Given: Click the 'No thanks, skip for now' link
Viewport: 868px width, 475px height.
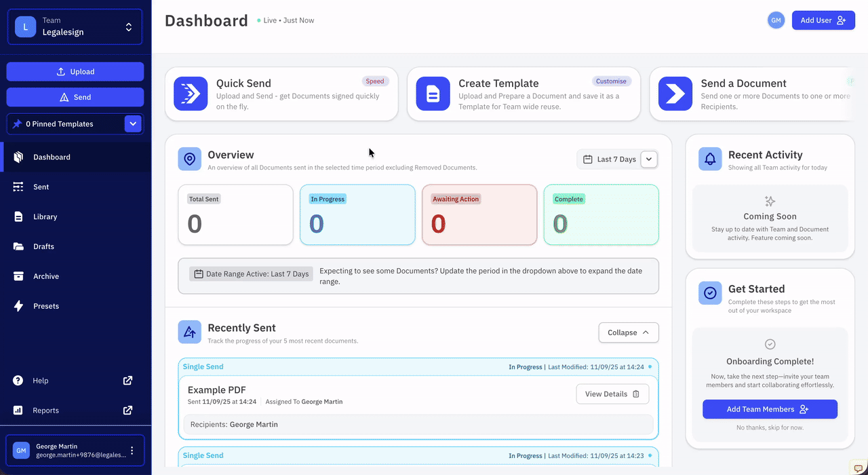Looking at the screenshot, I should tap(770, 427).
